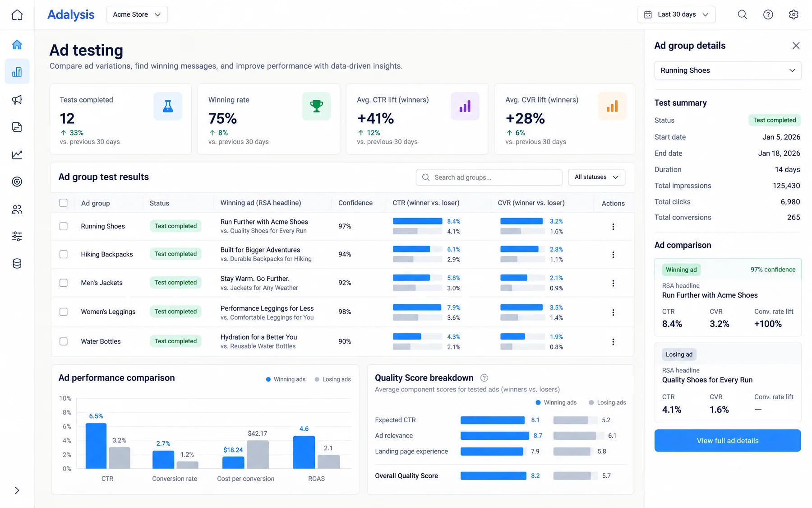Click the Adalysis logo
The height and width of the screenshot is (508, 812).
(71, 14)
